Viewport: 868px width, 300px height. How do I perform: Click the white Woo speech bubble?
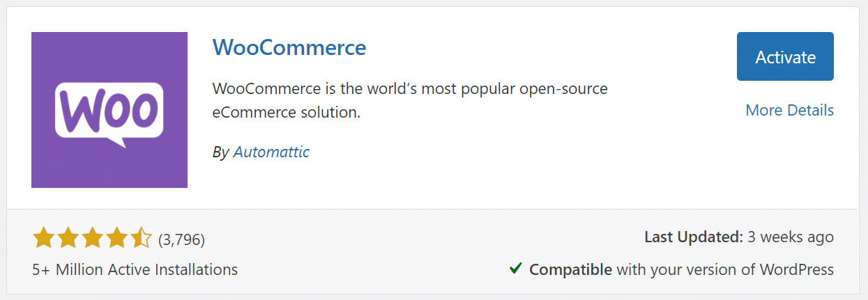click(109, 111)
